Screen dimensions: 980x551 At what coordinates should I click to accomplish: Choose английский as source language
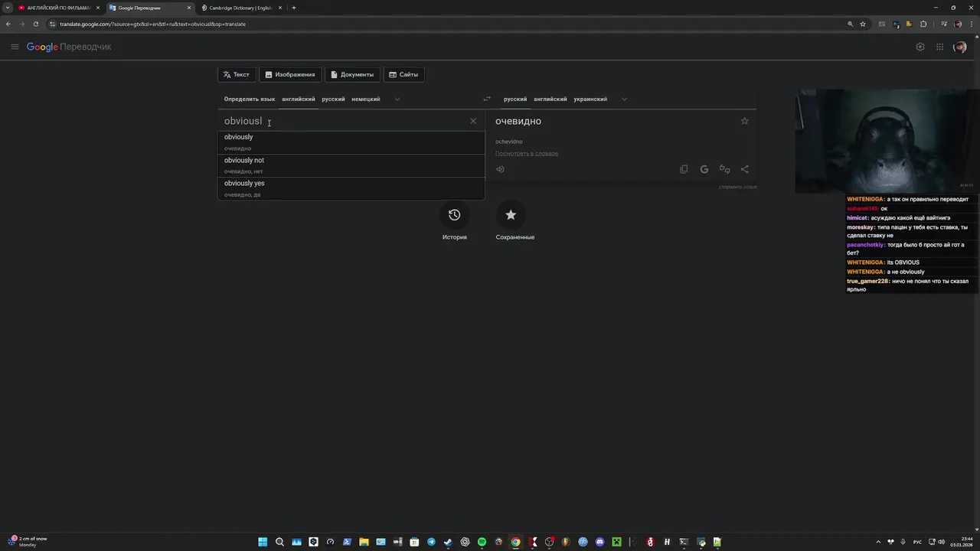(x=299, y=99)
